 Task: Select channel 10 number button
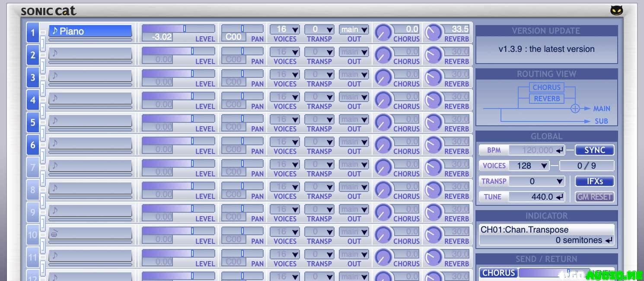pos(32,235)
